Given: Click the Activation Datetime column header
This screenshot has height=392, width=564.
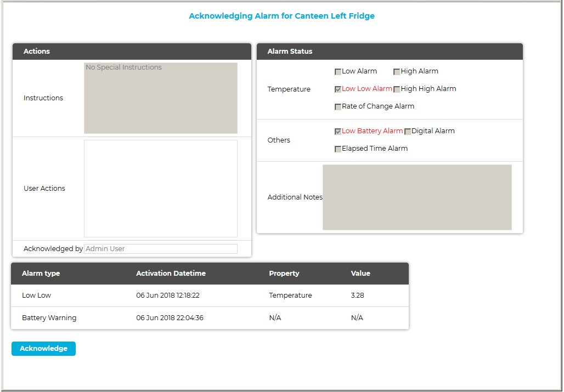Looking at the screenshot, I should (x=171, y=274).
